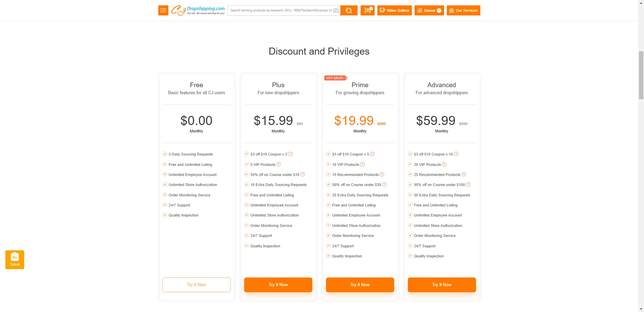Open Video Gallery
The width and height of the screenshot is (644, 312).
tap(394, 10)
